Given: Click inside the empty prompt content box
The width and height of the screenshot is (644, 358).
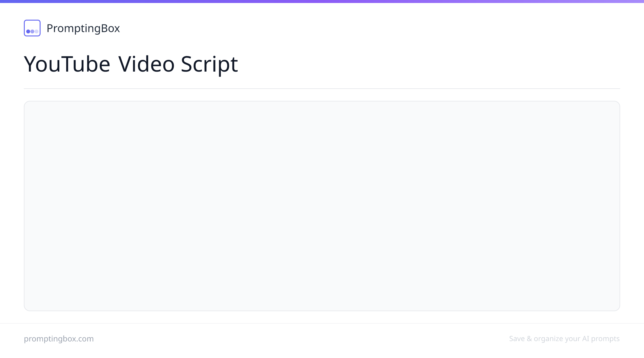Looking at the screenshot, I should pos(322,206).
